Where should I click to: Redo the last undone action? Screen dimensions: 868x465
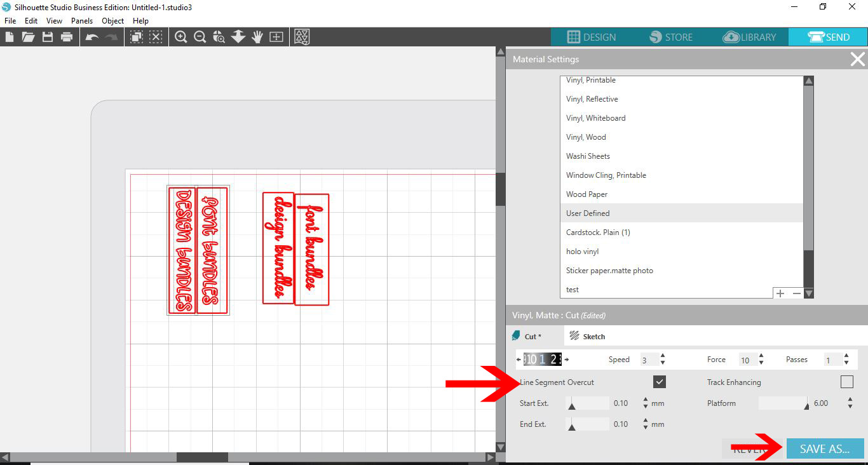[111, 37]
